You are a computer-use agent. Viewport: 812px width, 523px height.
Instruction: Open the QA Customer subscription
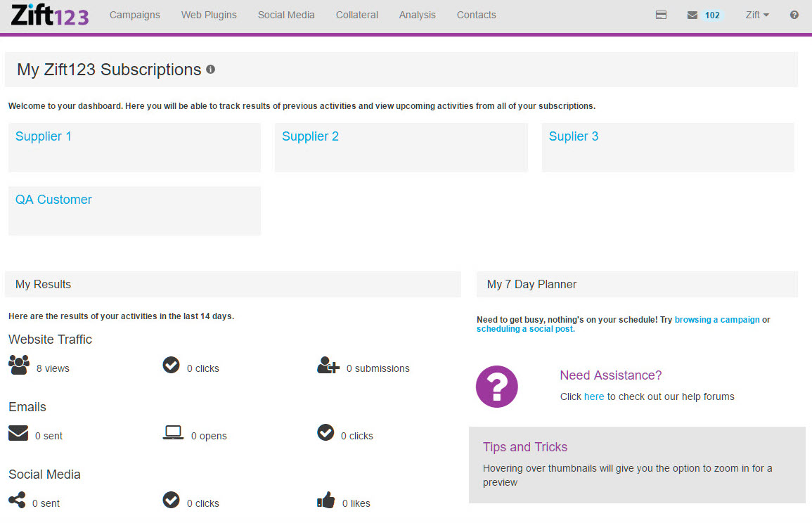coord(53,200)
